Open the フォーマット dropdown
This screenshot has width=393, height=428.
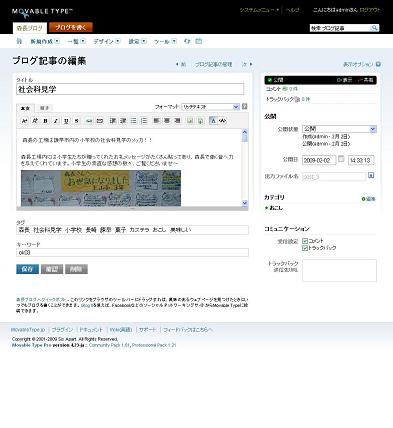(210, 107)
